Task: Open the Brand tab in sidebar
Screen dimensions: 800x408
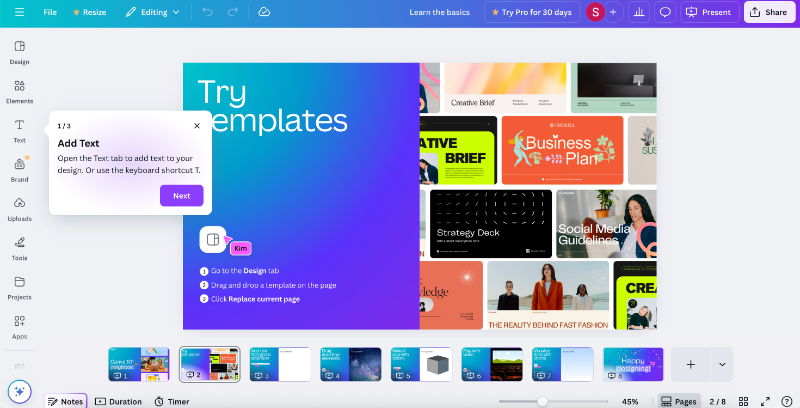Action: (19, 170)
